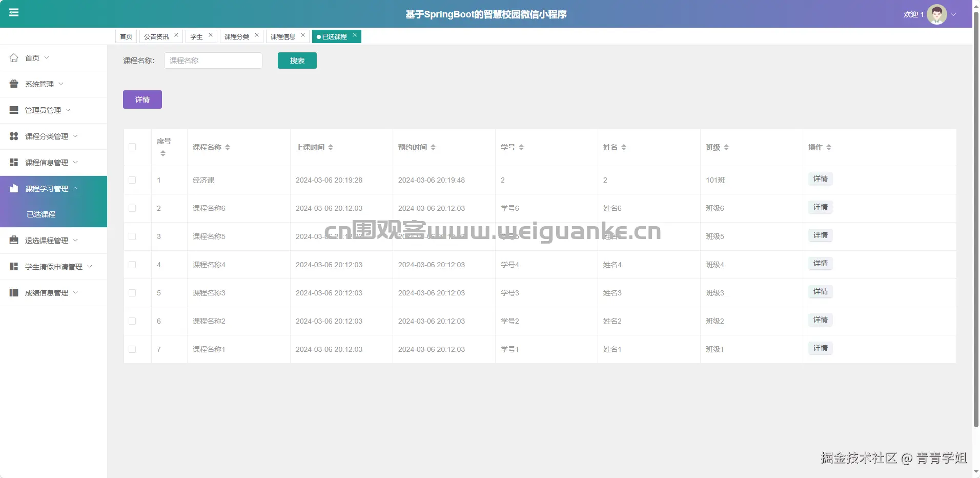Close the 课程分类 tab
The height and width of the screenshot is (478, 980).
(257, 35)
